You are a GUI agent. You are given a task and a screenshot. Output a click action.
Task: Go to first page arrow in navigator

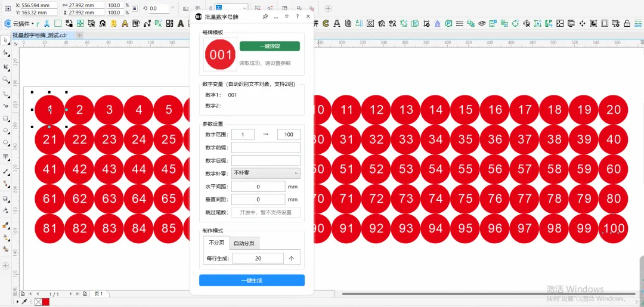(30, 294)
